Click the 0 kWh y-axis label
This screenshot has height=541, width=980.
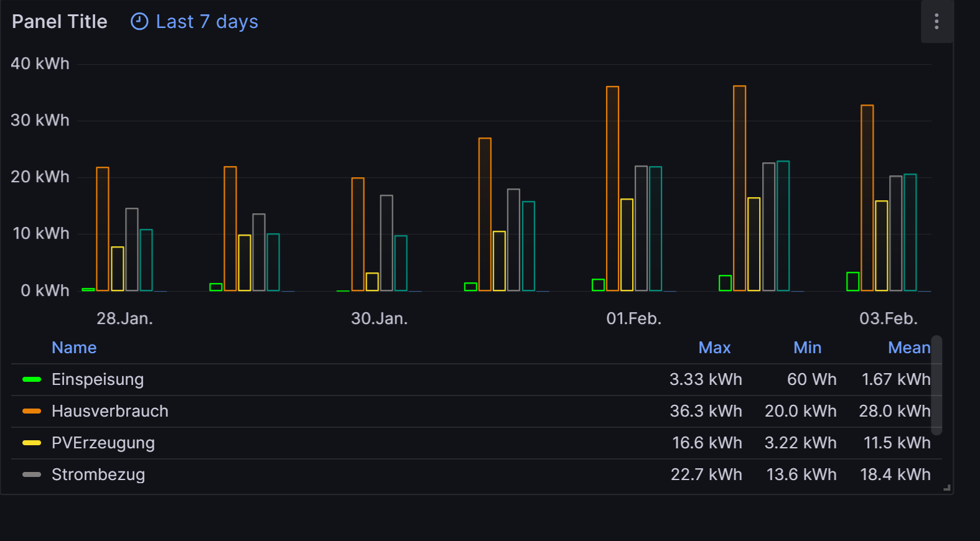(45, 290)
